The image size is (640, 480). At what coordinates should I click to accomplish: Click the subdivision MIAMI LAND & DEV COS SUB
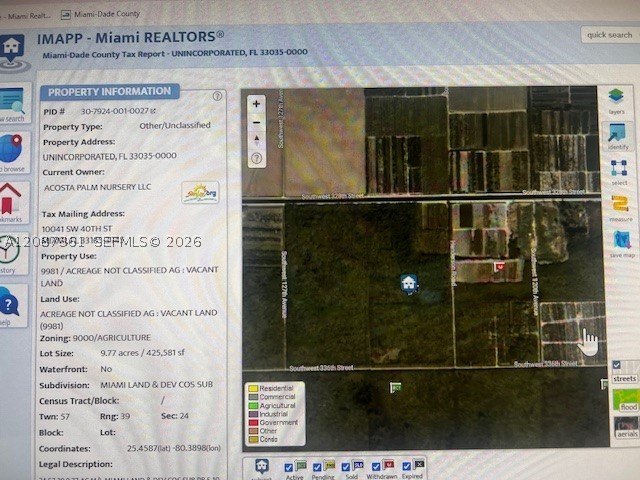tap(156, 384)
